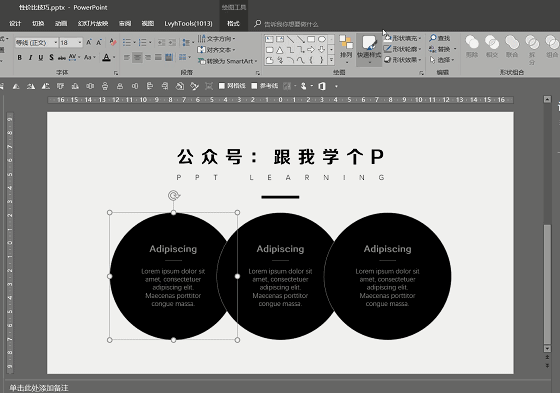Select the oval shape in shapes gallery
The width and height of the screenshot is (560, 393).
322,39
